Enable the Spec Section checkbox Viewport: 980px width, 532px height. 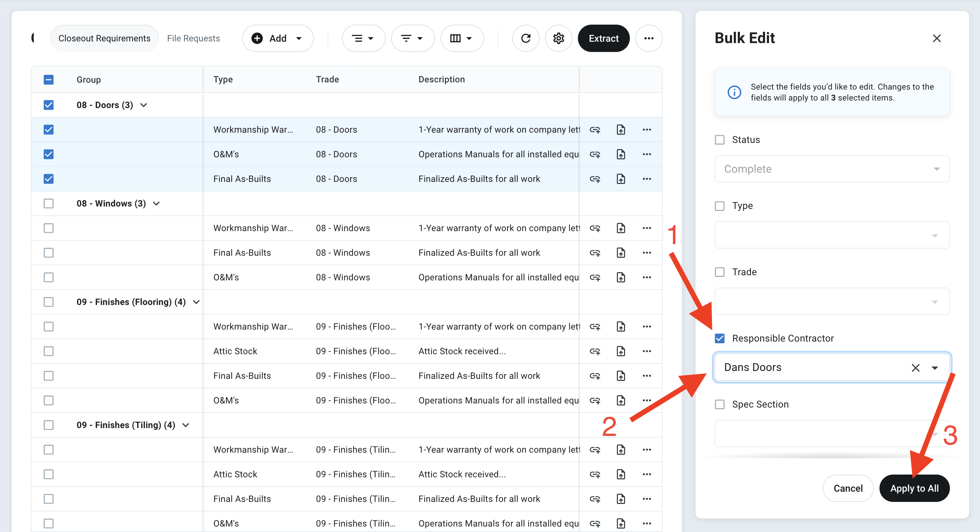pyautogui.click(x=719, y=404)
